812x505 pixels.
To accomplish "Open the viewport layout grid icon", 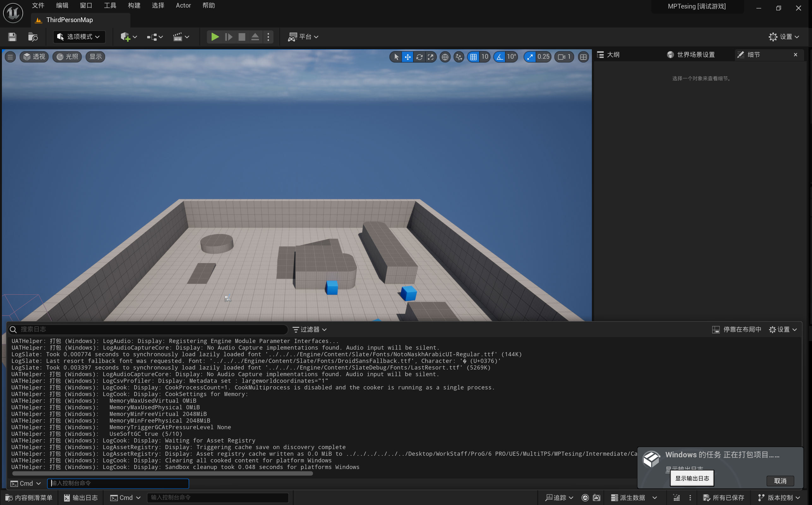I will coord(583,57).
